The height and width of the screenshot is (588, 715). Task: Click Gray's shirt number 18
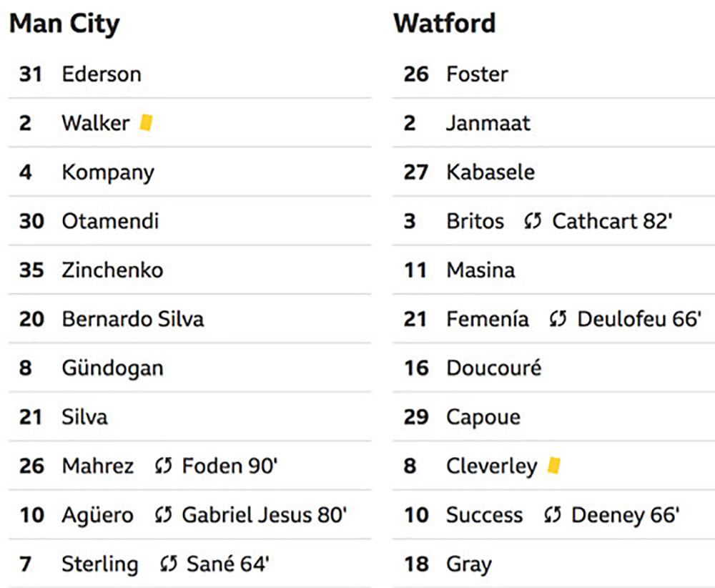click(x=416, y=564)
